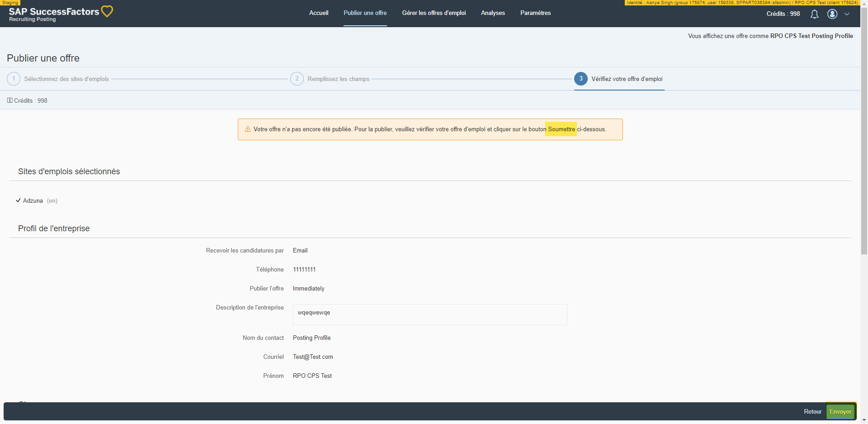
Task: Click the Profil de l'entreprise heading
Action: click(54, 229)
